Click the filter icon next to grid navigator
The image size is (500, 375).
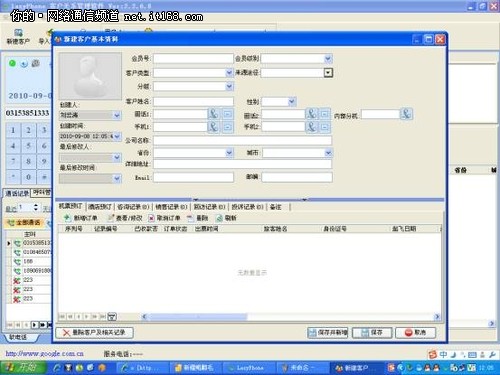tap(112, 316)
